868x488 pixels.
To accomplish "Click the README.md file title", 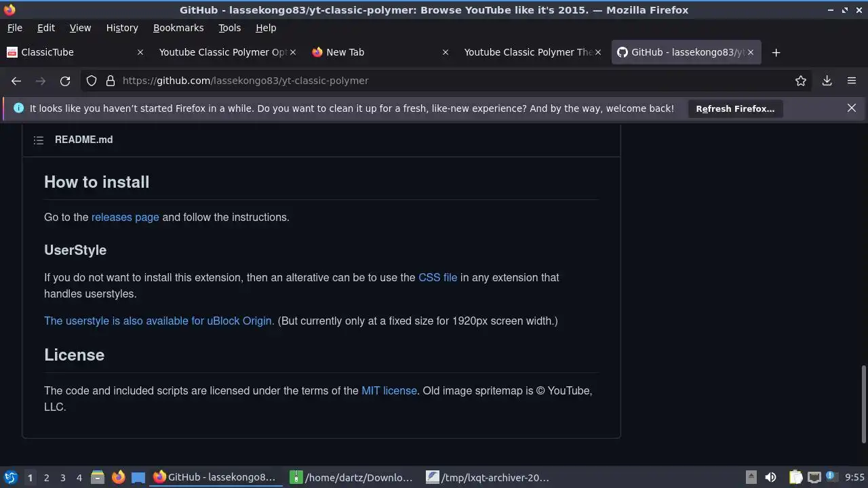I will [x=84, y=140].
